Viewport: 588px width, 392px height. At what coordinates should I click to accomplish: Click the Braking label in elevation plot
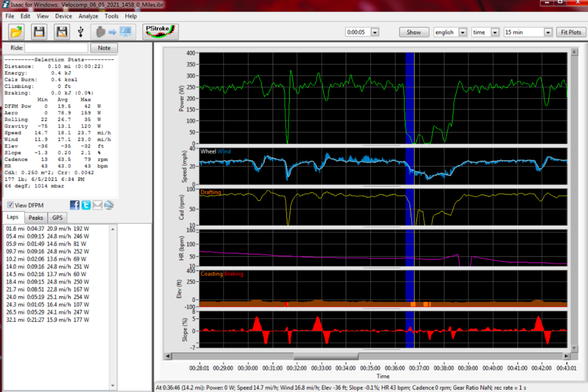pyautogui.click(x=234, y=274)
